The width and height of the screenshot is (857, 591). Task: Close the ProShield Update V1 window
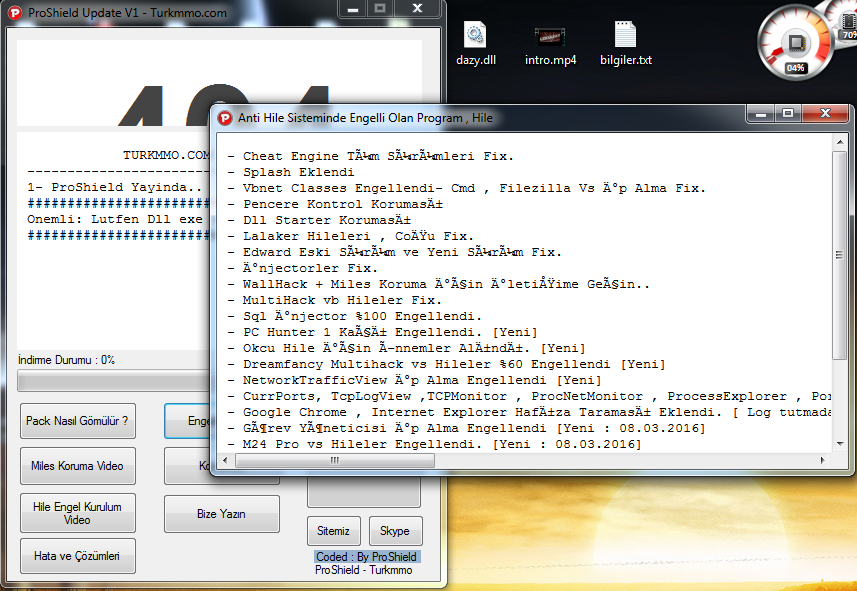(x=417, y=9)
